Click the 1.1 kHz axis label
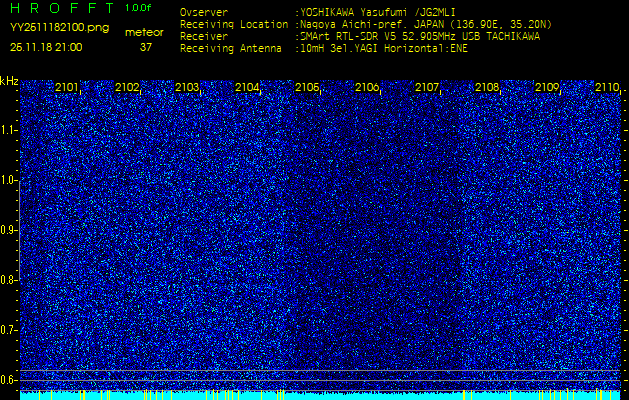Screen dimensions: 629x400 click(x=8, y=130)
